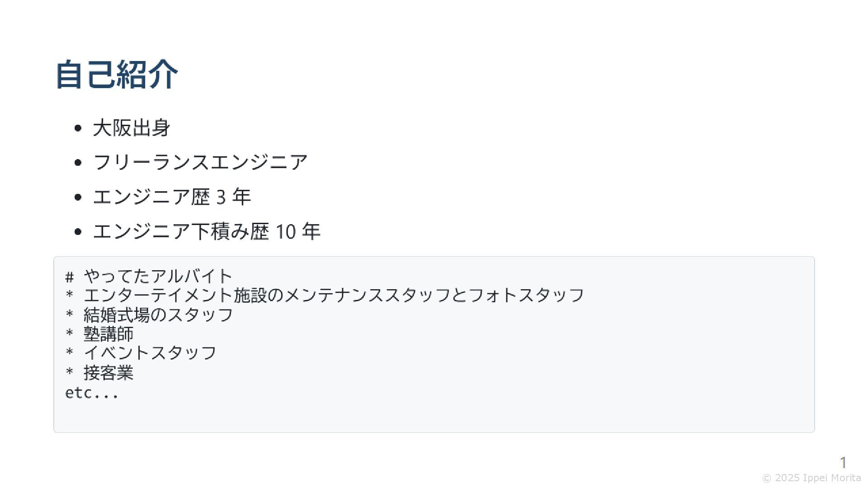868x488 pixels.
Task: Click the bullet dot before 大阪出身
Action: coord(78,128)
